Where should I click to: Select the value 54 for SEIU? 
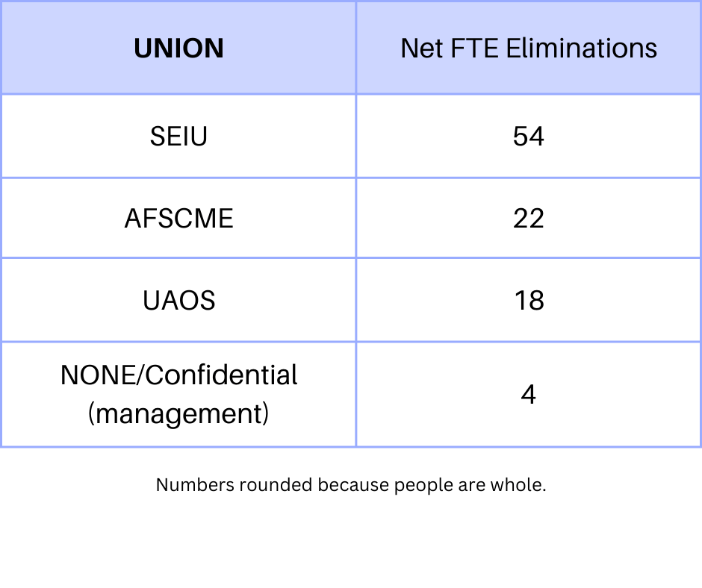[x=528, y=137]
